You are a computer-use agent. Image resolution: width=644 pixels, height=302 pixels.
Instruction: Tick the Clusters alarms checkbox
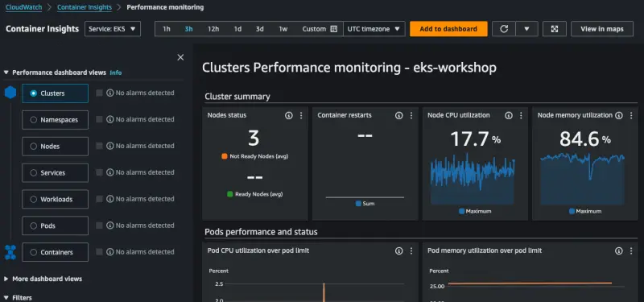coord(99,93)
